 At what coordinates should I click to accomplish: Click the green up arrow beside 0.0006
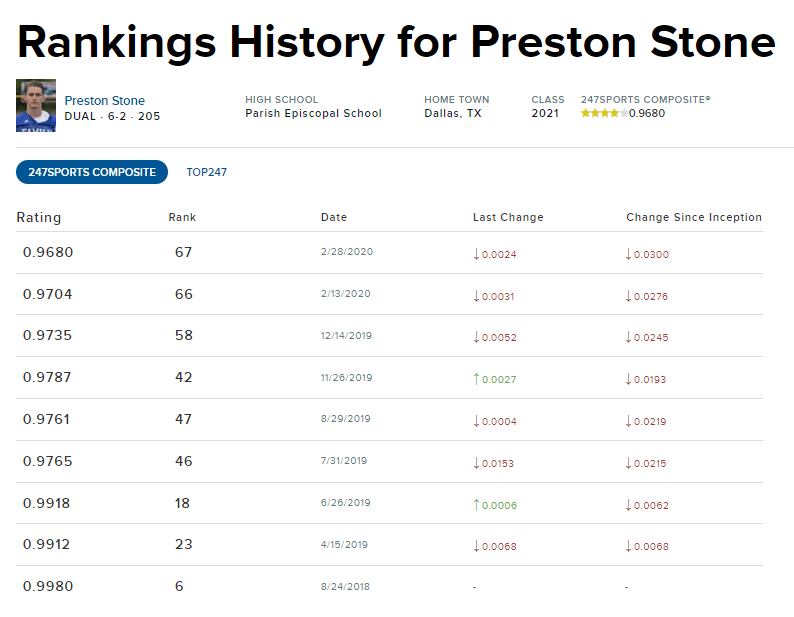pos(476,505)
